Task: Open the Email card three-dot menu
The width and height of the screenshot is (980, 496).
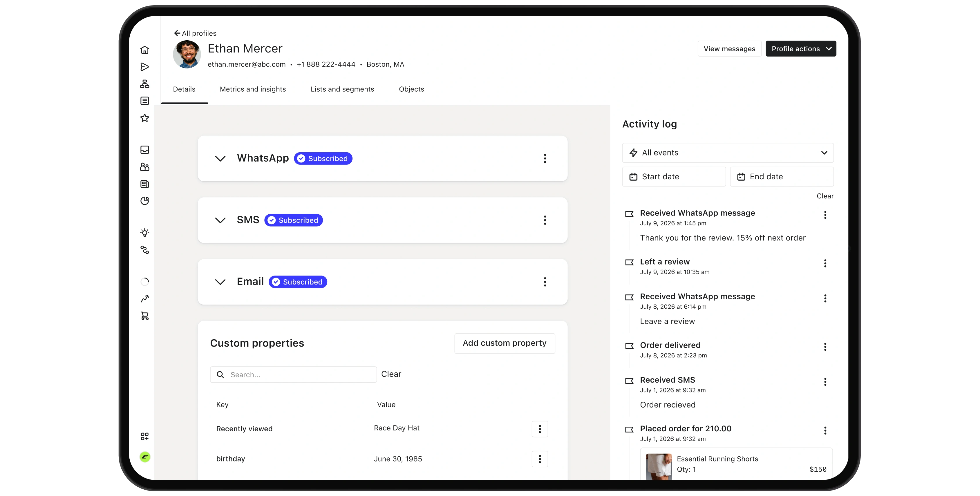Action: (x=545, y=282)
